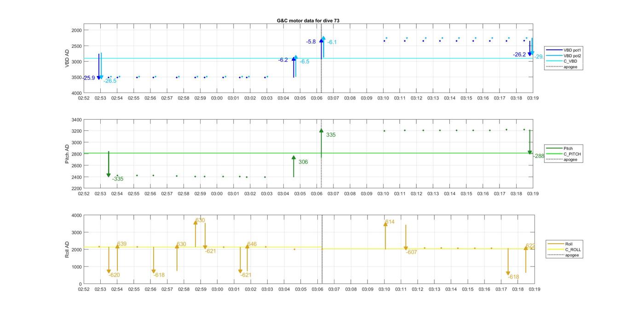Click the "-26.5" VBD annotation
The image size is (644, 319).
click(x=110, y=81)
